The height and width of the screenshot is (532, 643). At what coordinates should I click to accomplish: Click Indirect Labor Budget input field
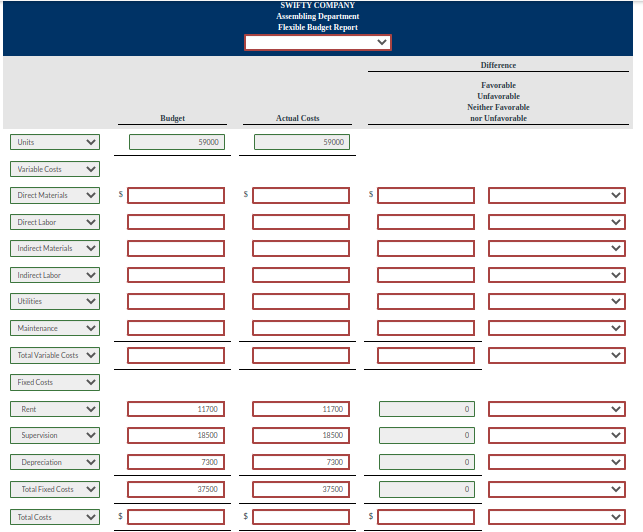click(x=176, y=275)
